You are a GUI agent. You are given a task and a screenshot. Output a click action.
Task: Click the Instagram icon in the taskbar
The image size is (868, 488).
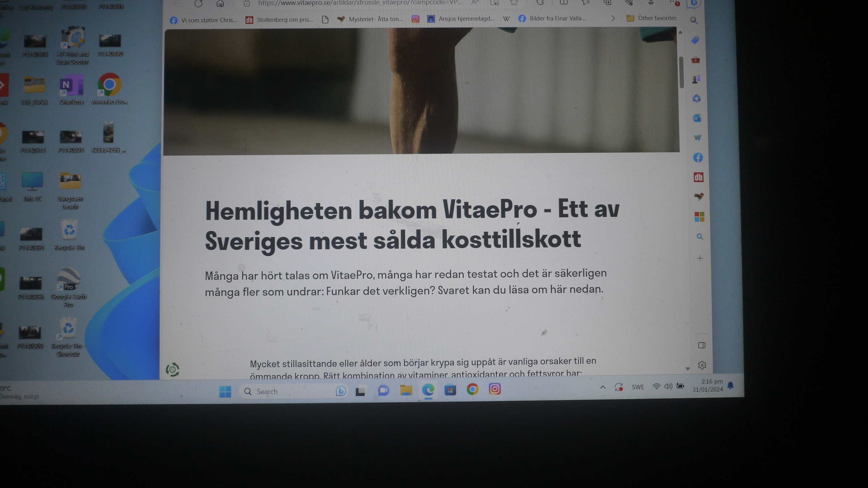click(x=494, y=389)
